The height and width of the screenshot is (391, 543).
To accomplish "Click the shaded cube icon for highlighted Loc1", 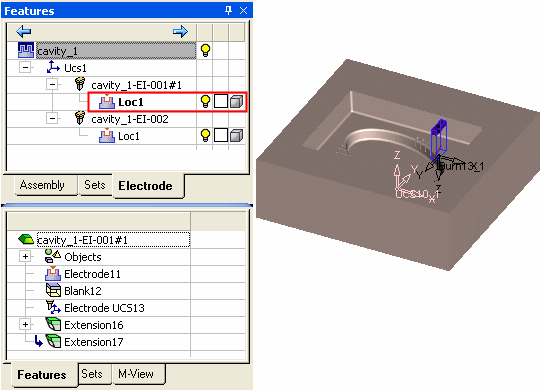I will click(237, 101).
